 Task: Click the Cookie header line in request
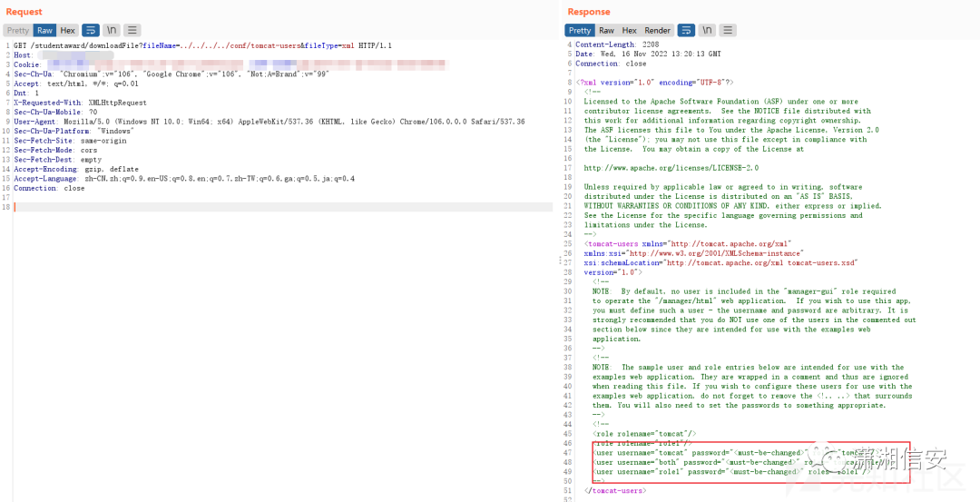231,64
